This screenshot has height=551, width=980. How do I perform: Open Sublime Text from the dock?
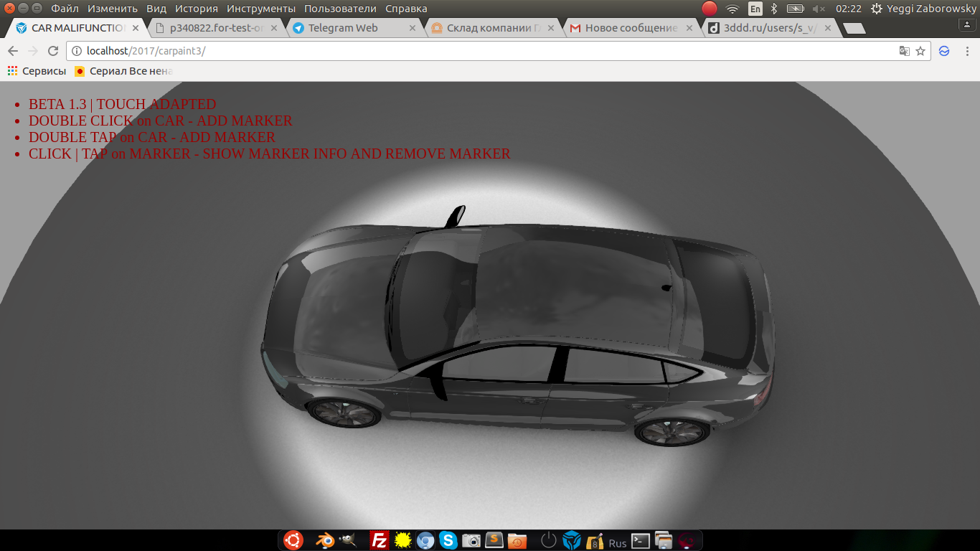tap(494, 540)
